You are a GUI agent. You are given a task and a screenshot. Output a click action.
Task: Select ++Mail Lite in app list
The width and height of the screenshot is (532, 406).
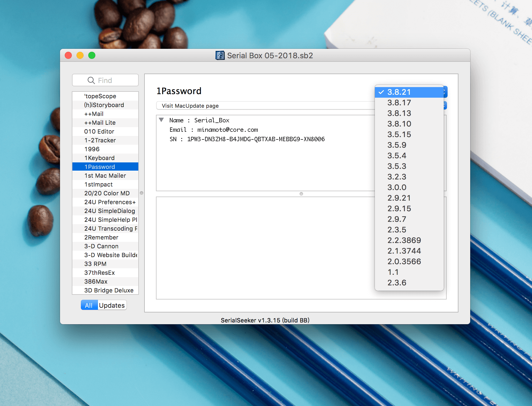coord(105,123)
